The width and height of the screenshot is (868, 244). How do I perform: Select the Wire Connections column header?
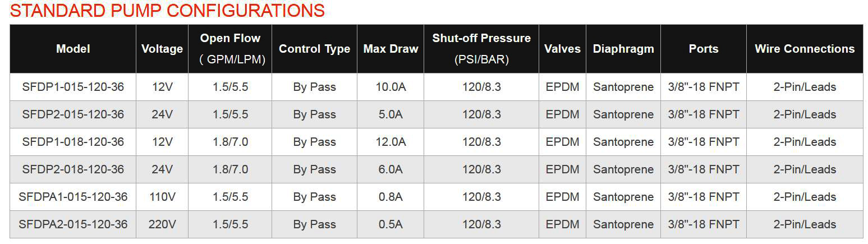[x=805, y=49]
